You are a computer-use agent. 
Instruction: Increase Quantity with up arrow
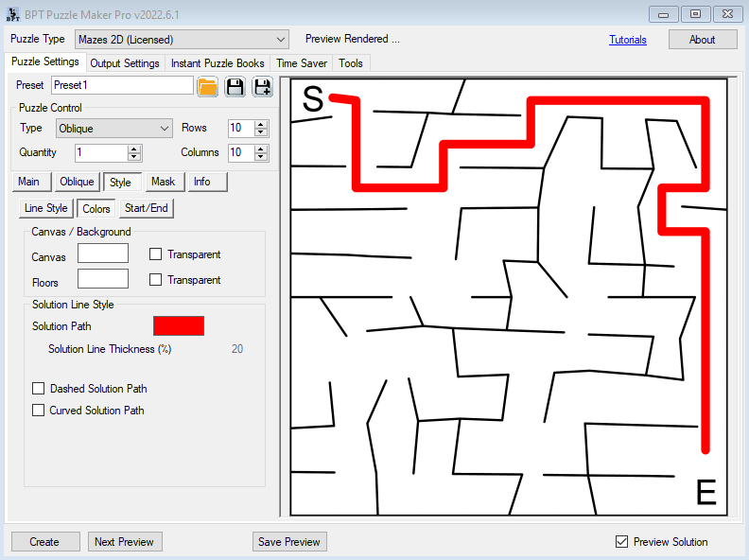coord(134,149)
